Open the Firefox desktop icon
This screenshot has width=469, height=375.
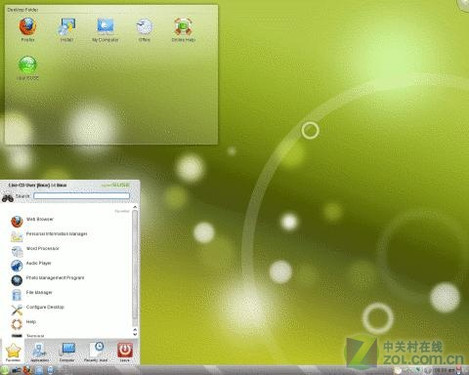tap(27, 29)
